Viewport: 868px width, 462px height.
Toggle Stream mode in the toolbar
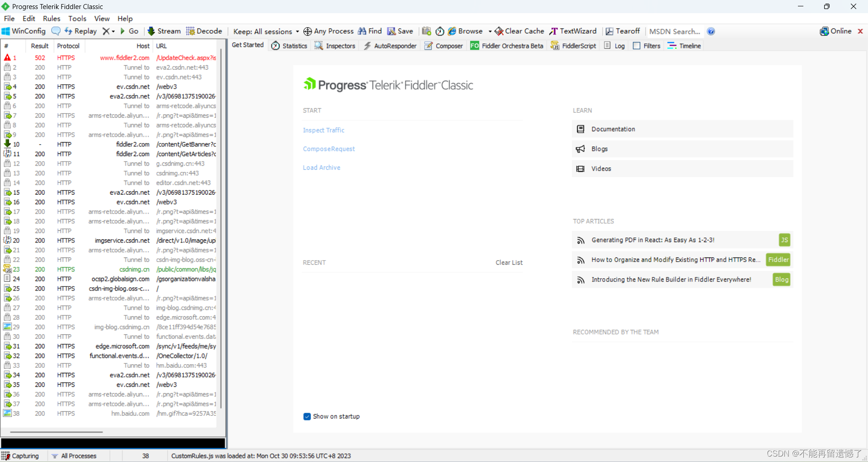[x=164, y=31]
